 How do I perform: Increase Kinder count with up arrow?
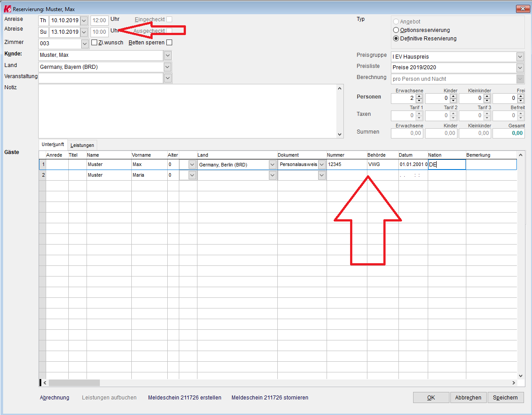click(x=453, y=96)
